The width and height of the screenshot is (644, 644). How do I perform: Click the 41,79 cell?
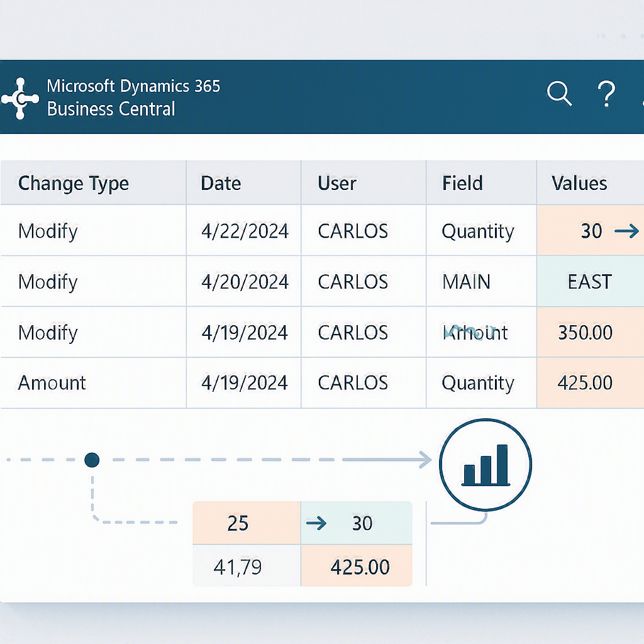[x=247, y=566]
